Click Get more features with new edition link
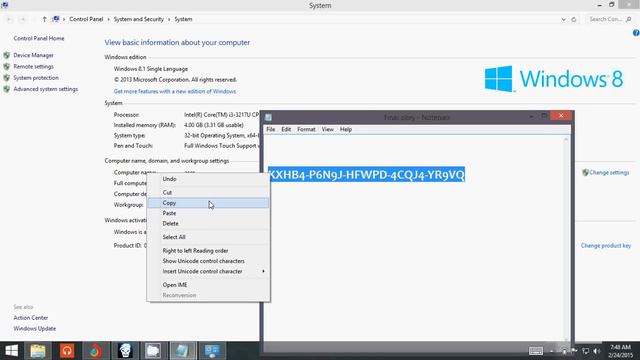This screenshot has width=640, height=360. [175, 91]
